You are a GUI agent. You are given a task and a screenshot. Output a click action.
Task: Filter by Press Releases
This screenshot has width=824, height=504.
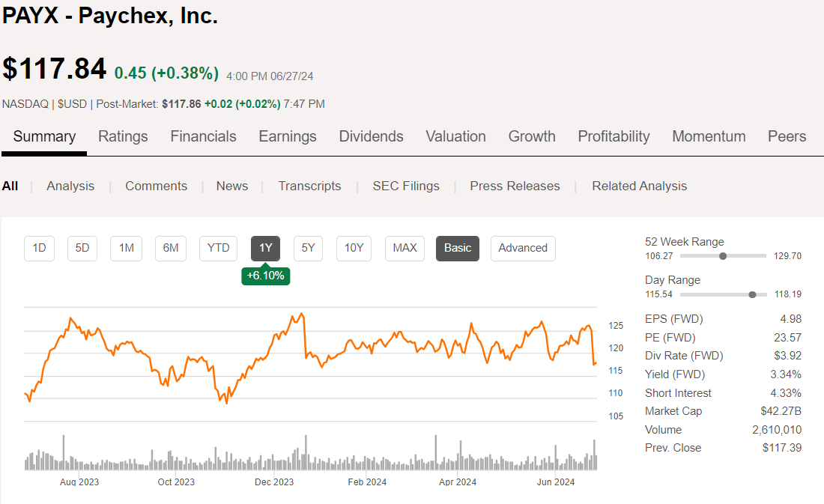(x=515, y=186)
